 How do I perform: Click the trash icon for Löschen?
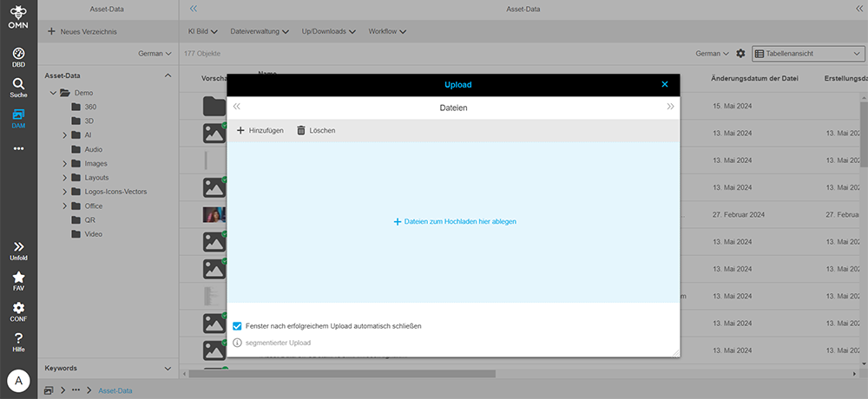pyautogui.click(x=301, y=131)
